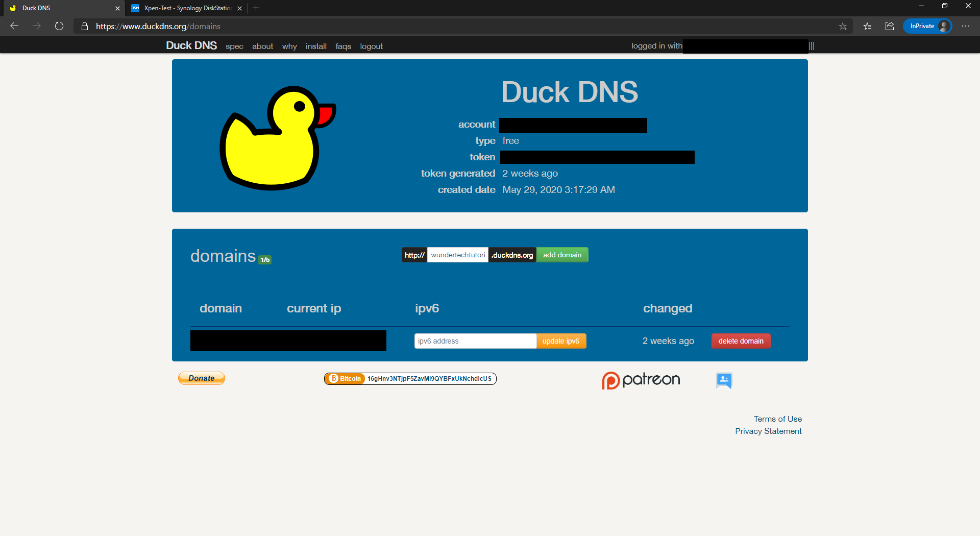Screen dimensions: 980x536
Task: Click the browser forward arrow
Action: (37, 26)
